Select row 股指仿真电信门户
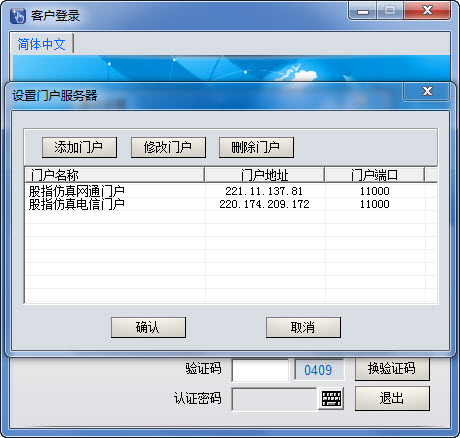The width and height of the screenshot is (460, 438). (x=231, y=204)
